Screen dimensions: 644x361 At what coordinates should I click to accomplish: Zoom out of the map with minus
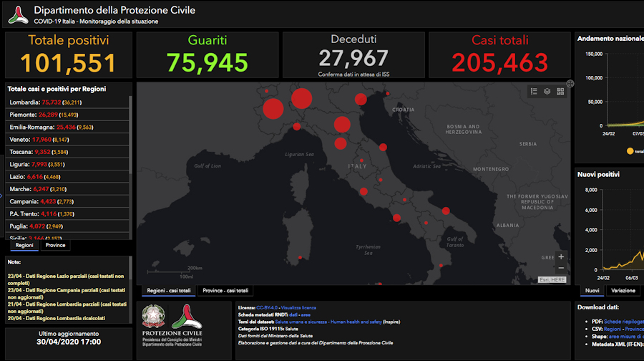(x=561, y=268)
